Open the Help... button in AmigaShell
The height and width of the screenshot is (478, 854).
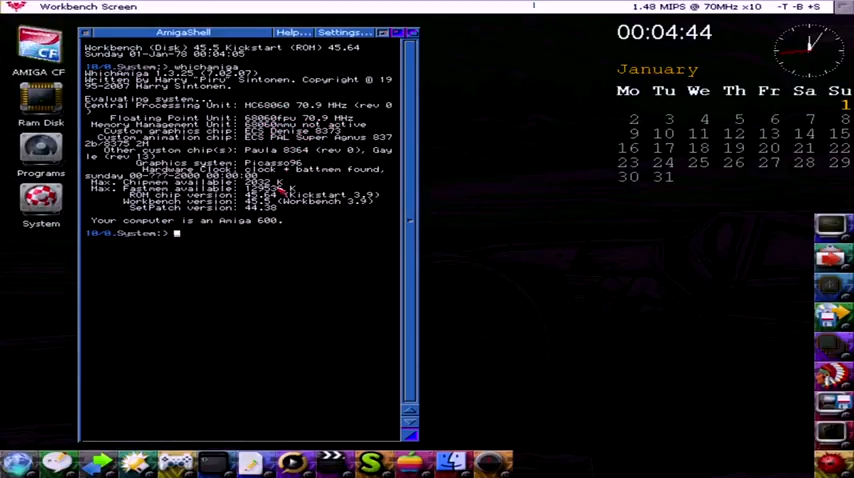coord(293,33)
